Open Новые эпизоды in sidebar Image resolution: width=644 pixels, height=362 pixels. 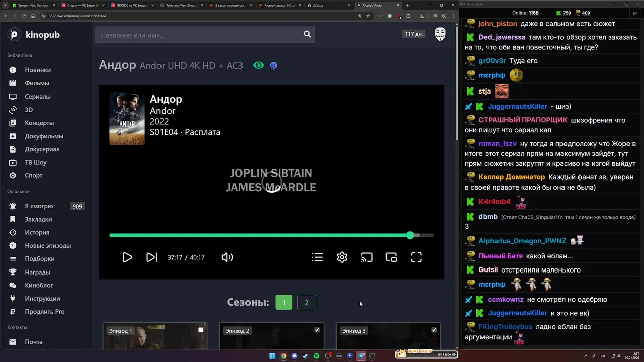coord(48,246)
